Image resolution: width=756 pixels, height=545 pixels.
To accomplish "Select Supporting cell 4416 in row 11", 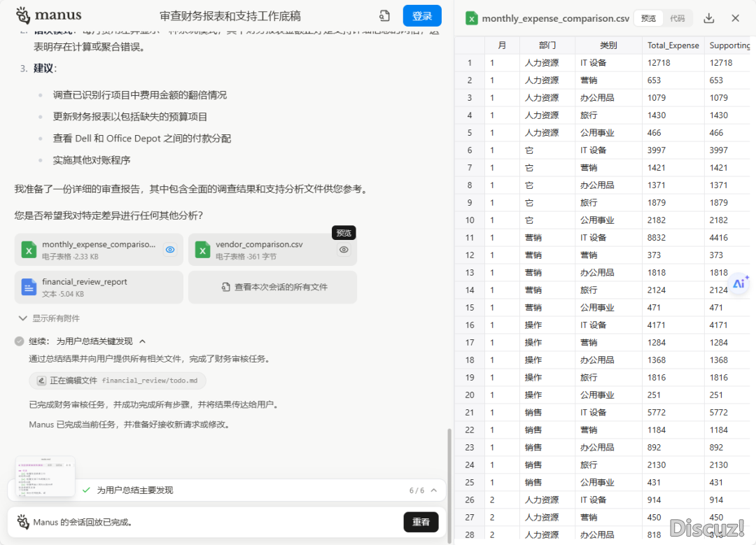I will point(728,238).
